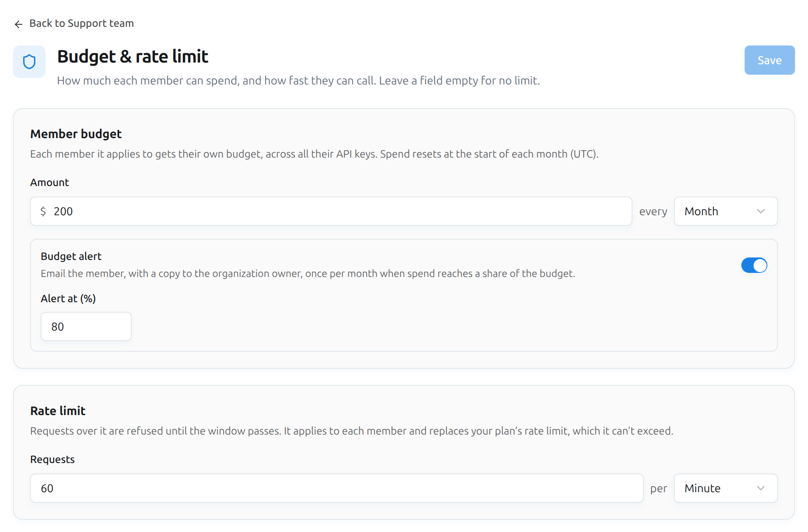
Task: Edit the Alert at (%) value of 80
Action: coord(86,327)
